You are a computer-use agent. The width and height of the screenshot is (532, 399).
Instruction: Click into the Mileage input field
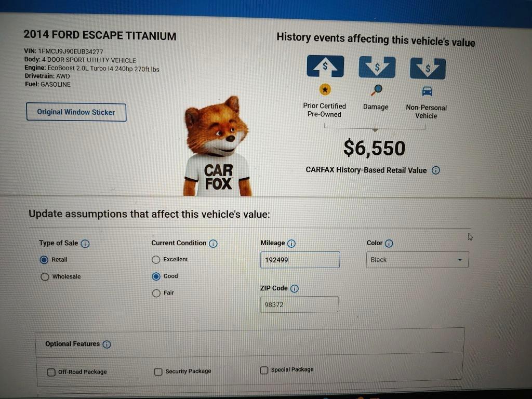(300, 260)
